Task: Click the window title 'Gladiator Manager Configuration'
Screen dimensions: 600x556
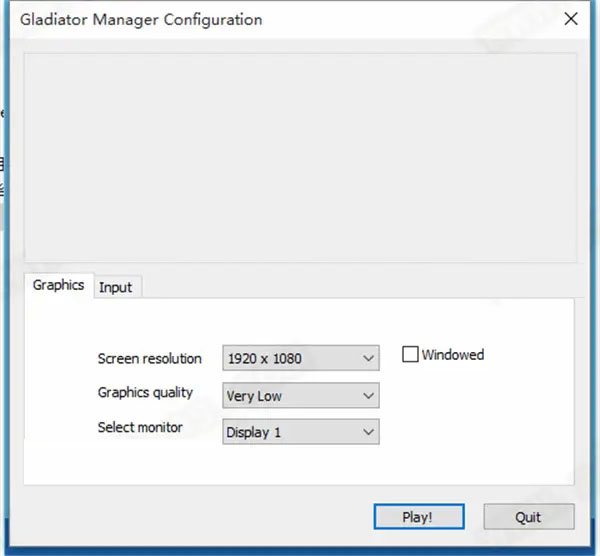Action: pyautogui.click(x=141, y=20)
